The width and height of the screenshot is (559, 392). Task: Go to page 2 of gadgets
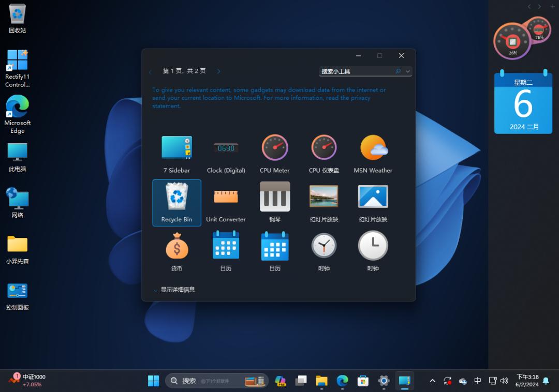(x=218, y=71)
